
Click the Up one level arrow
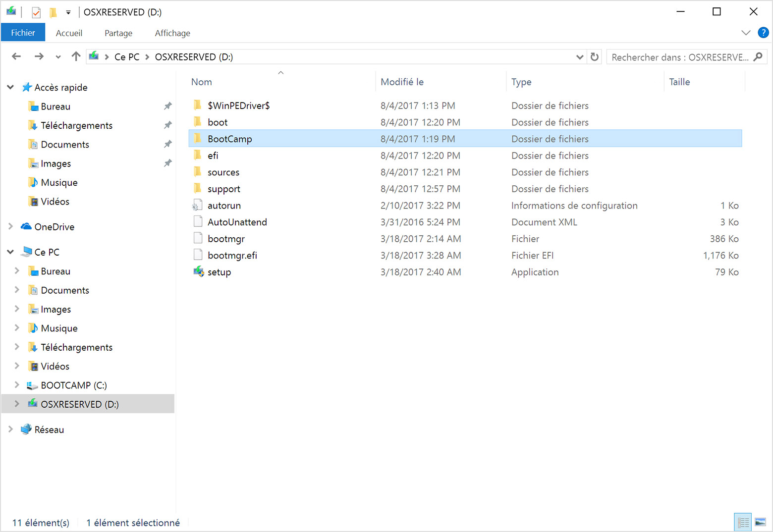[76, 56]
